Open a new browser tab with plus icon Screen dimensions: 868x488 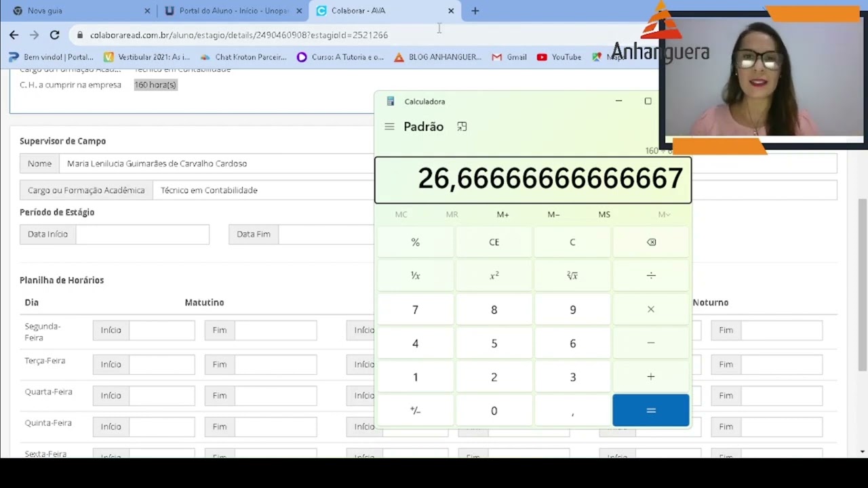click(475, 11)
